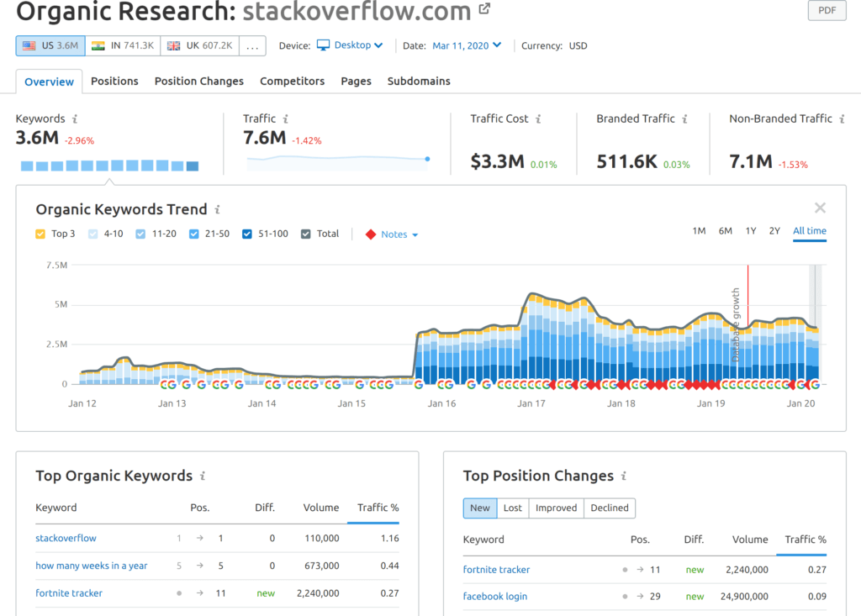The width and height of the screenshot is (861, 616).
Task: Select the US 3.6M database
Action: [50, 46]
